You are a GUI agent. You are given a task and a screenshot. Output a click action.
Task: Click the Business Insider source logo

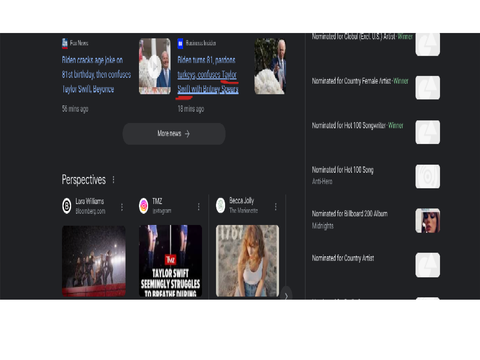point(180,43)
